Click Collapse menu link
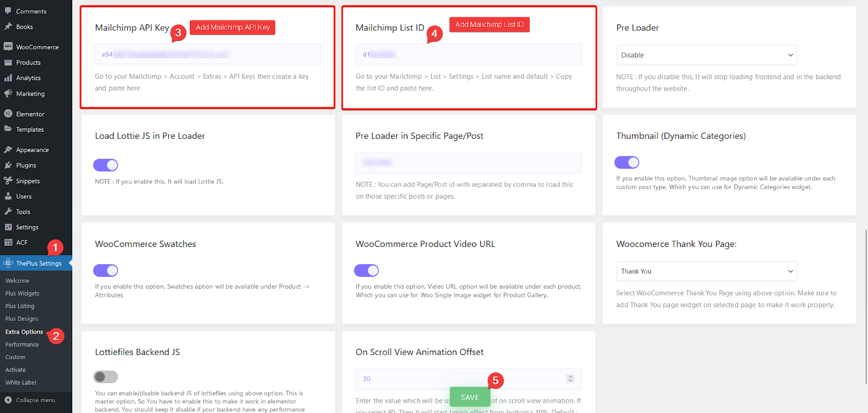 click(x=36, y=400)
